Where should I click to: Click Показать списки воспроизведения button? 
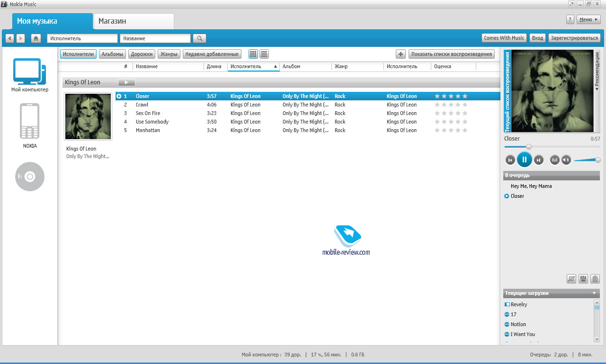[x=452, y=54]
